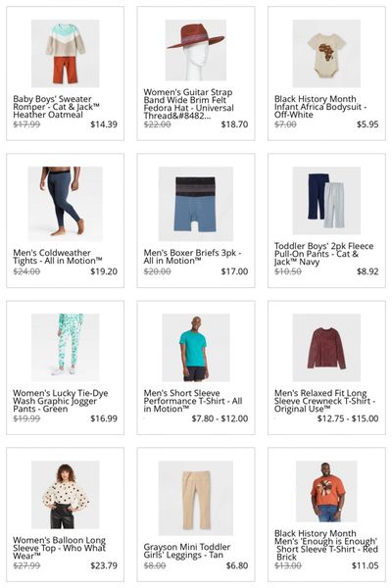This screenshot has height=588, width=392.
Task: Select teal Performance T-Shirt model photo
Action: (x=196, y=348)
